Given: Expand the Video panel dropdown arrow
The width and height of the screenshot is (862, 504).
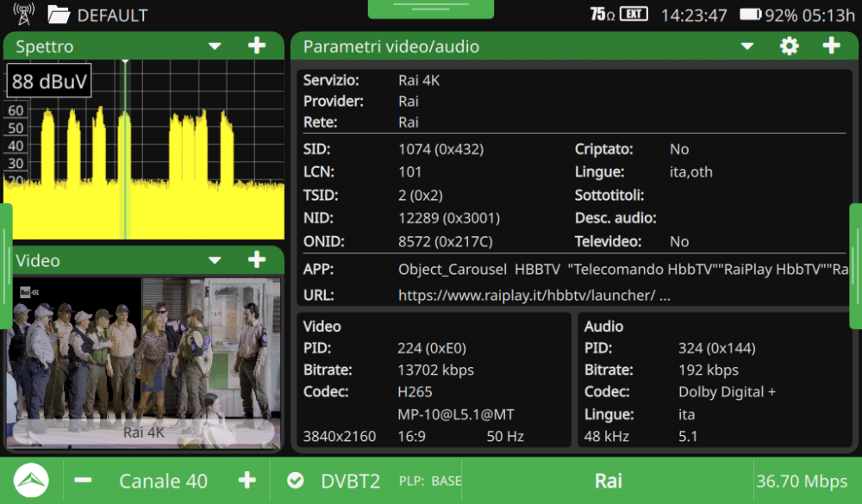Looking at the screenshot, I should click(215, 260).
